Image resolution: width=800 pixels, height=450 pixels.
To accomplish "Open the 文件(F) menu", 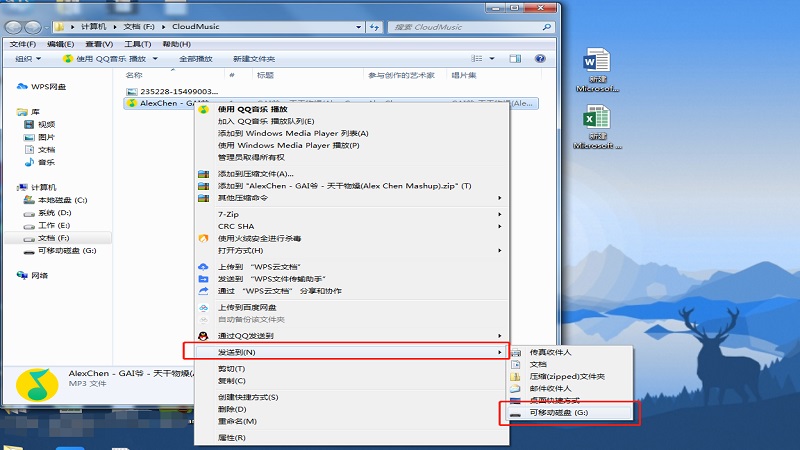I will [23, 44].
